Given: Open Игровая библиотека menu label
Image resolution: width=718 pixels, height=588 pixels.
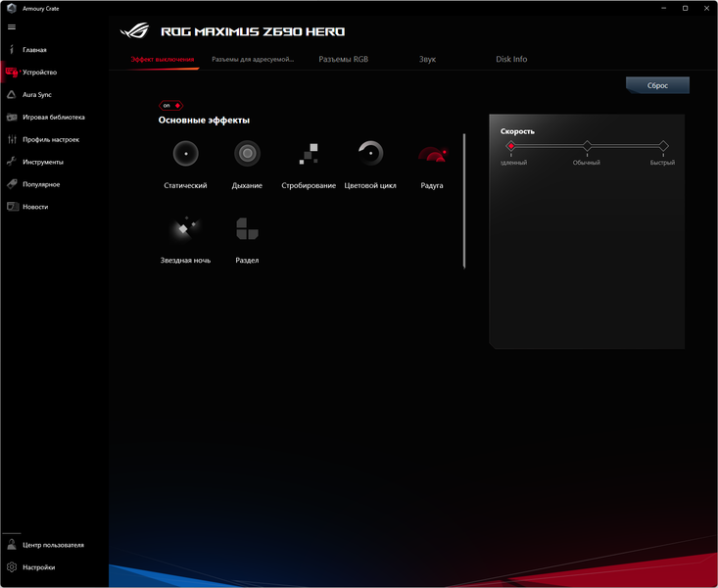Looking at the screenshot, I should (54, 117).
